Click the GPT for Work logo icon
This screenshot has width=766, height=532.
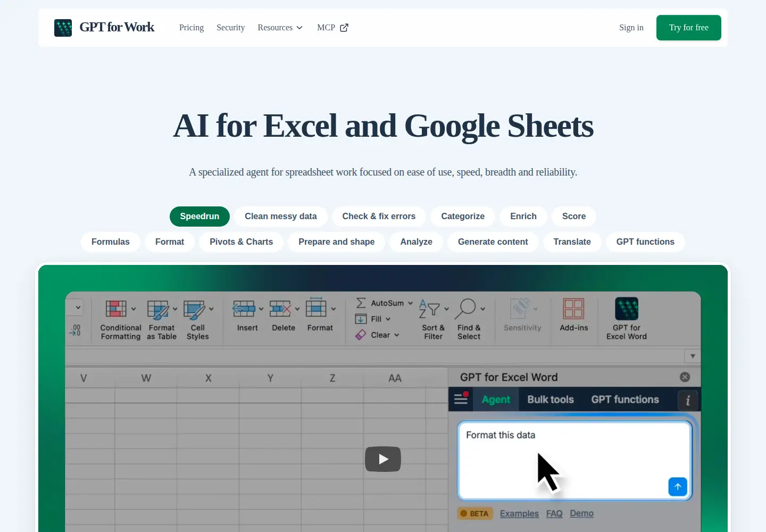63,28
